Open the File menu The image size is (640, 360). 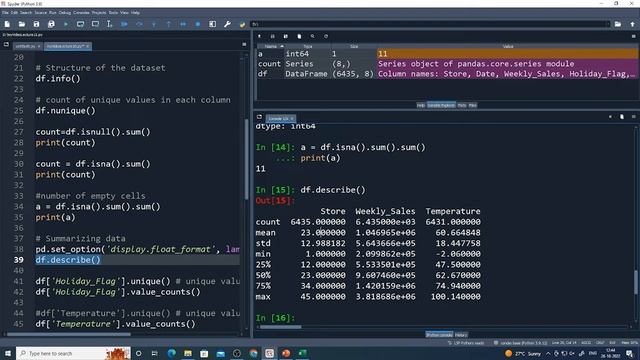tap(5, 13)
